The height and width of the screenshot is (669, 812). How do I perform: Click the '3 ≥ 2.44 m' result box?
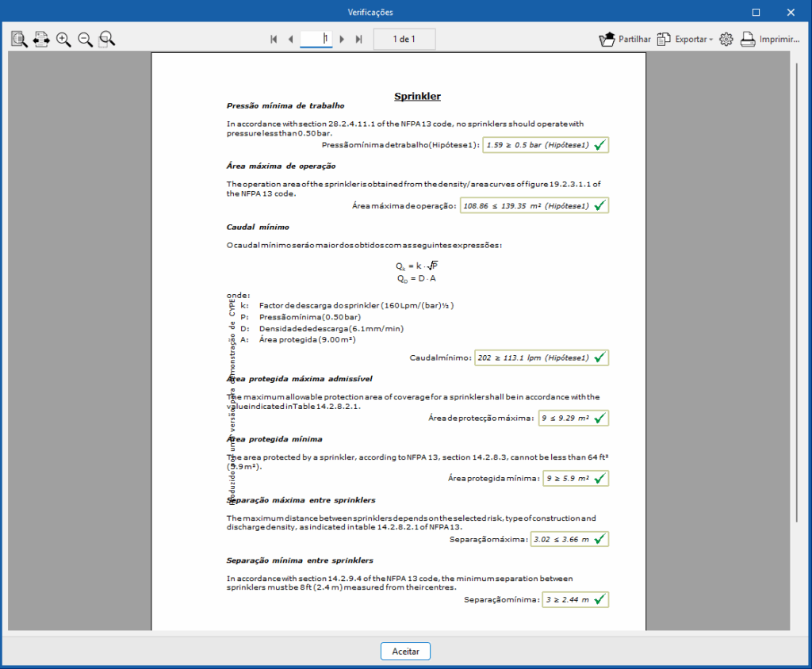tap(576, 599)
